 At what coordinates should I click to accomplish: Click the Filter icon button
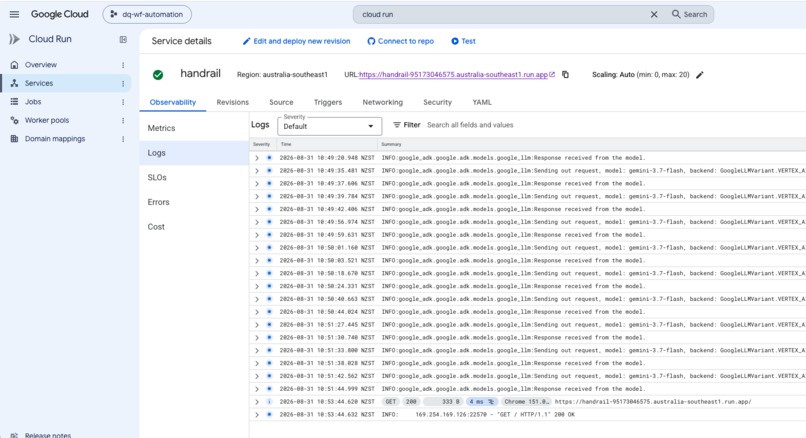click(x=406, y=125)
